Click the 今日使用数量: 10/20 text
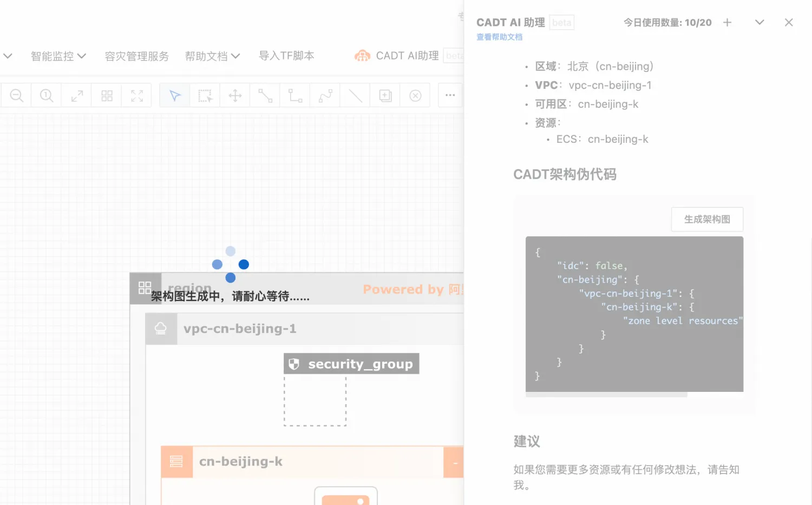Screen dimensions: 812x505 point(667,22)
